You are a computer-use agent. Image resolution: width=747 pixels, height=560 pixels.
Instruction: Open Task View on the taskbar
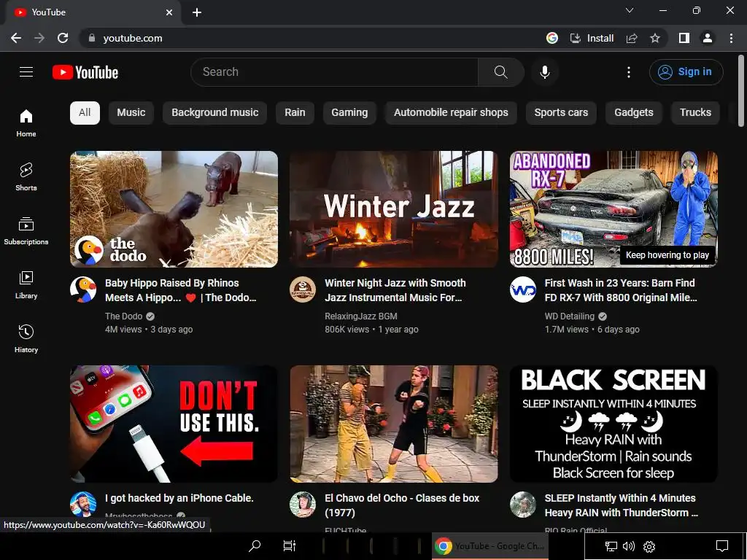289,545
